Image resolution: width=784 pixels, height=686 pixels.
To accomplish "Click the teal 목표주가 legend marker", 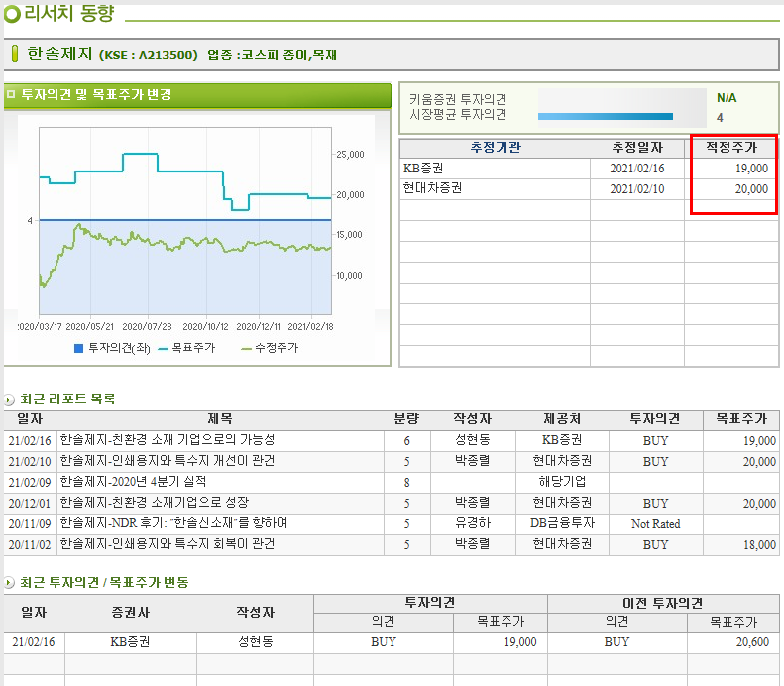I will (163, 349).
